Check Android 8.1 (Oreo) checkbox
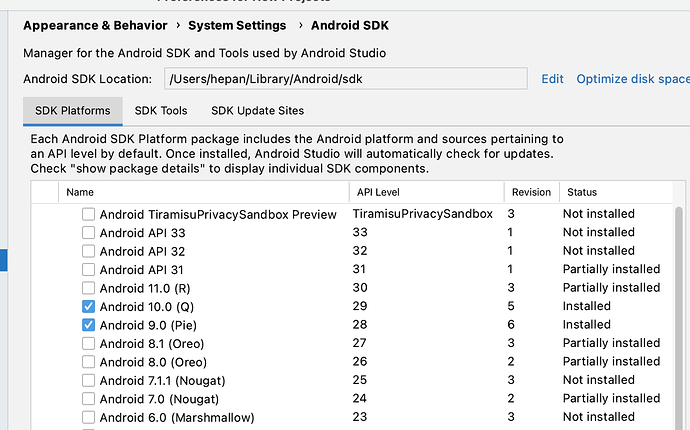The image size is (690, 430). (89, 343)
